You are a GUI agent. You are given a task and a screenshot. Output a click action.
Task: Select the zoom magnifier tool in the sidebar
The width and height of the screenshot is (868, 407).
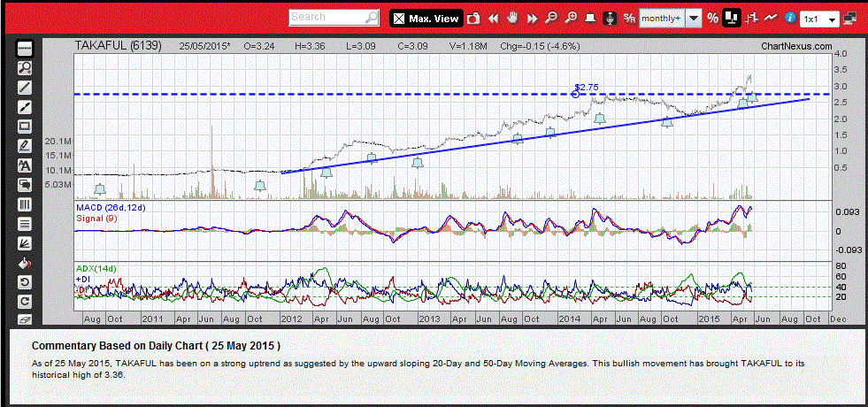click(25, 68)
